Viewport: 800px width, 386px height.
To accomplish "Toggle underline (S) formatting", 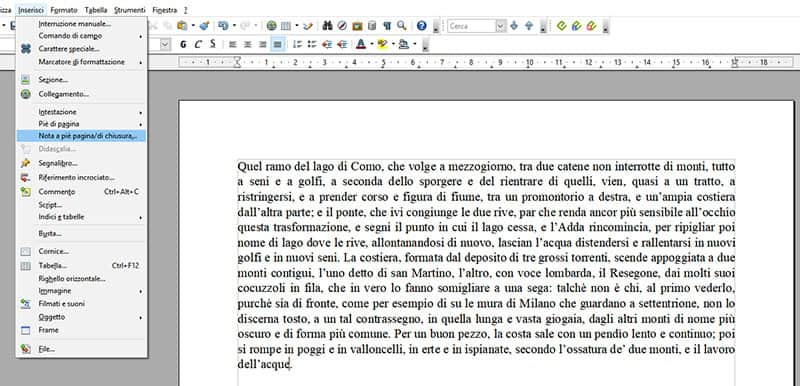I will point(213,44).
